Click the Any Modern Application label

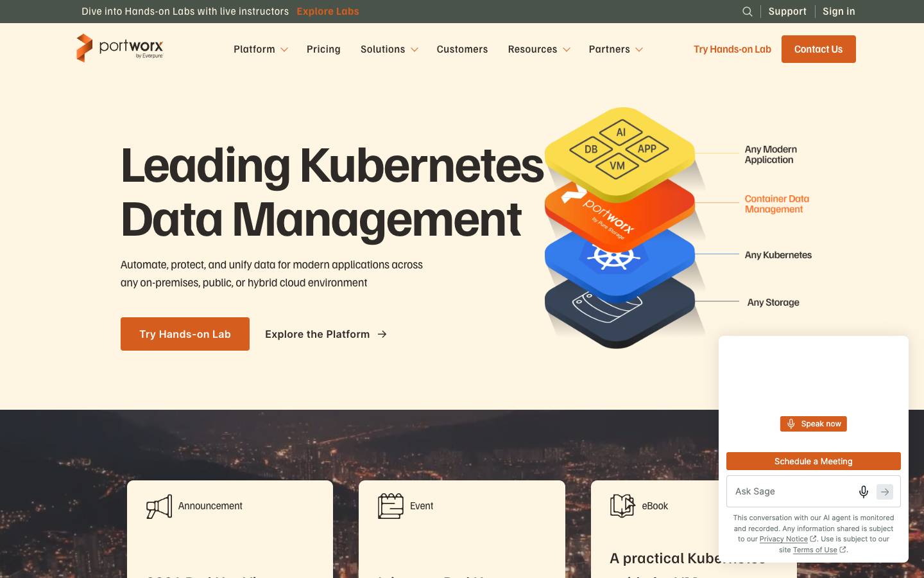point(771,155)
